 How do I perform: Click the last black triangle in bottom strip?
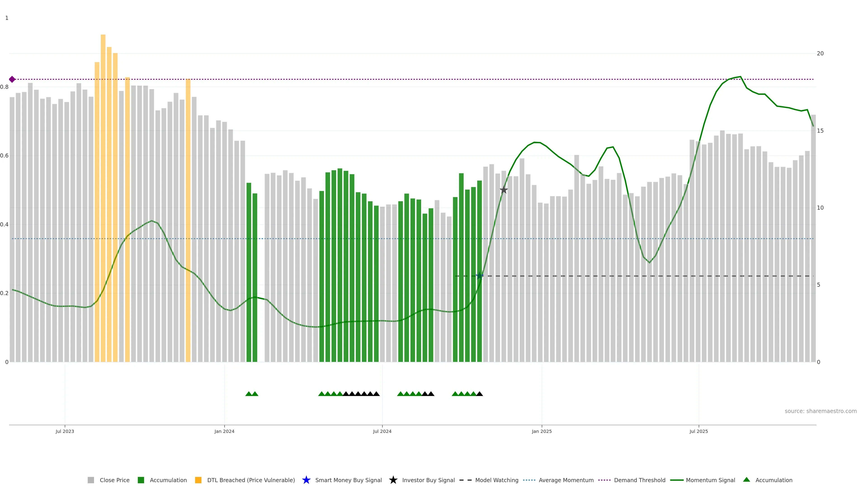coord(479,394)
